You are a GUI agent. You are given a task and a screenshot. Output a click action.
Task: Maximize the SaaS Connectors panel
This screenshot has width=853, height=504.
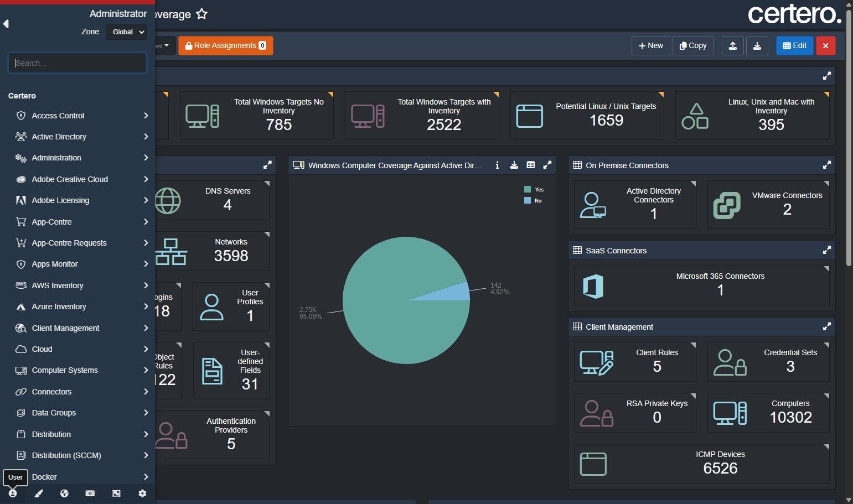(x=826, y=250)
